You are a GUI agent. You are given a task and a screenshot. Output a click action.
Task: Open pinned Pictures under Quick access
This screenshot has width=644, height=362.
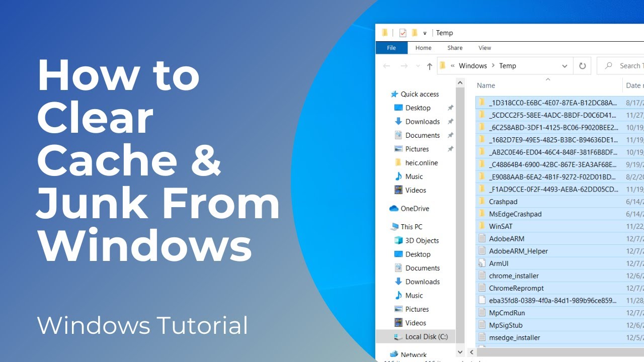coord(417,149)
